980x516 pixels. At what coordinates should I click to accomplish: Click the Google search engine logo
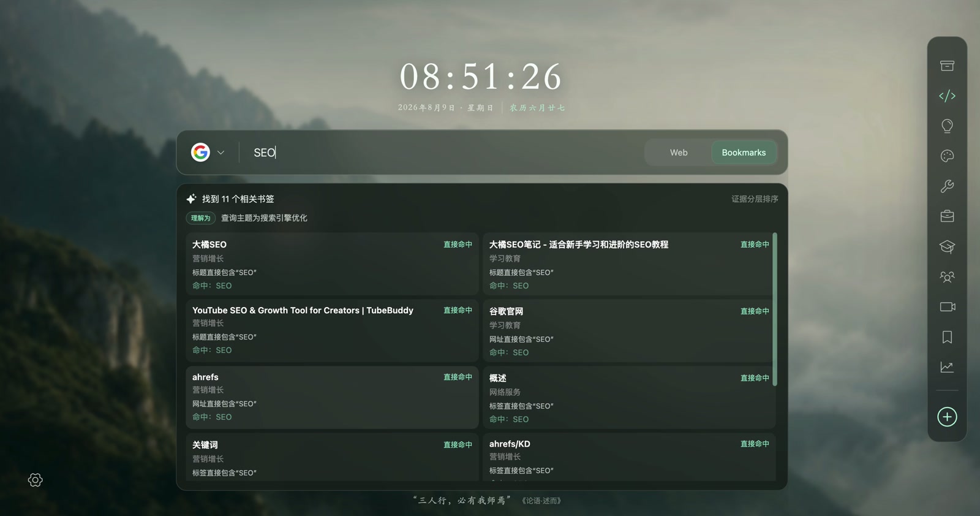pos(200,152)
